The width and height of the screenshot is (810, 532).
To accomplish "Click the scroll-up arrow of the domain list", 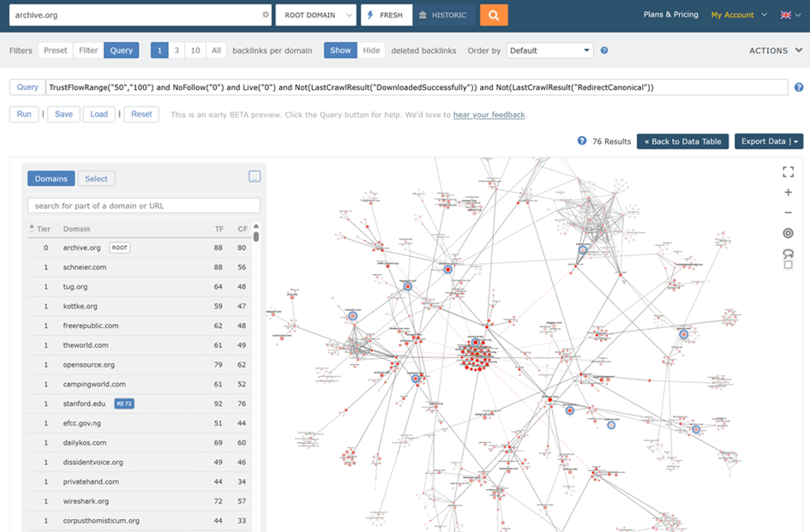I will coord(256,226).
